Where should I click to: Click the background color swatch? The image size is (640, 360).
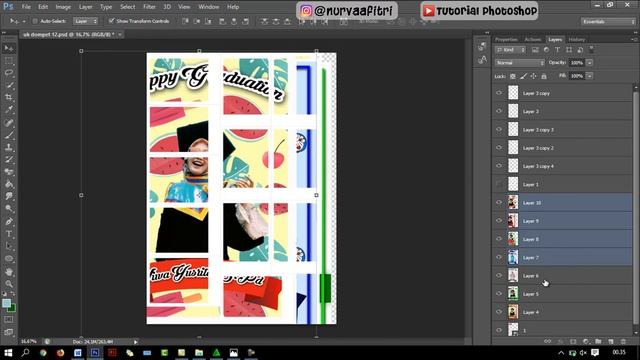(12, 308)
